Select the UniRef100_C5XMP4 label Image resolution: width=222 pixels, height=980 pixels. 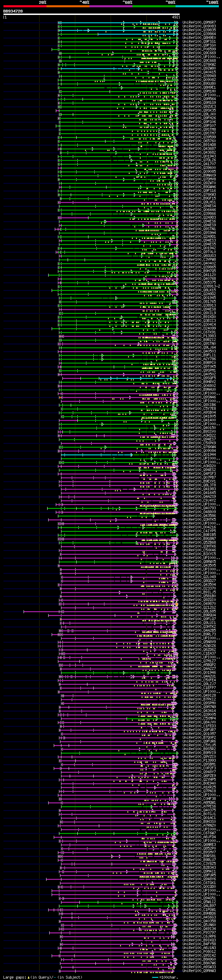tap(199, 718)
